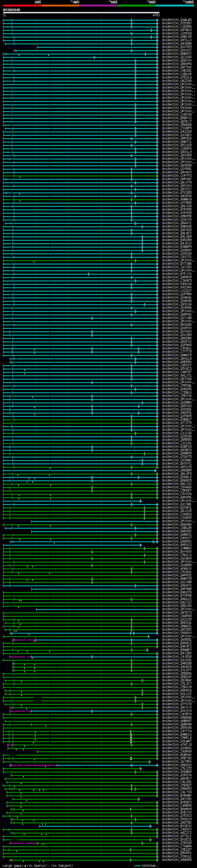Open hit UniRef100_Q1WLW3
Viewport: 197px width, 868px height.
[177, 20]
